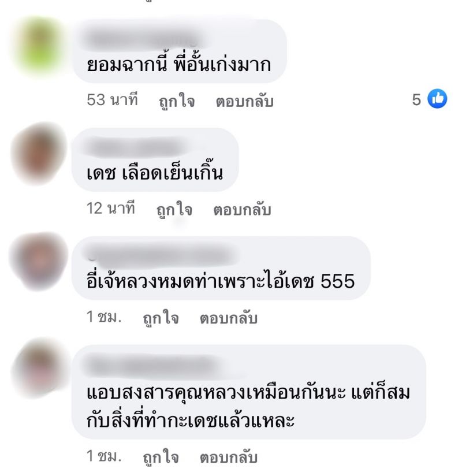Screen dimensions: 462x476
Task: Open avatar of the 'แอบสงสารคุณหลวง' commenter
Action: tap(39, 368)
